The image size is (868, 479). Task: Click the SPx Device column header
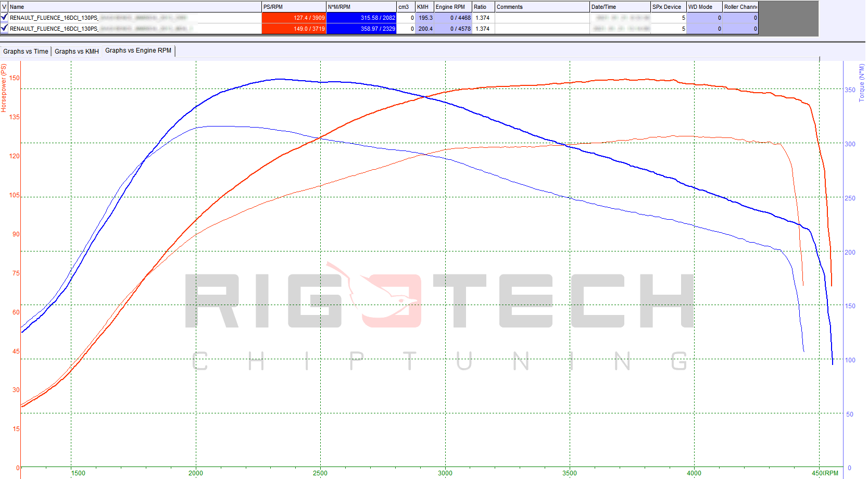point(669,7)
